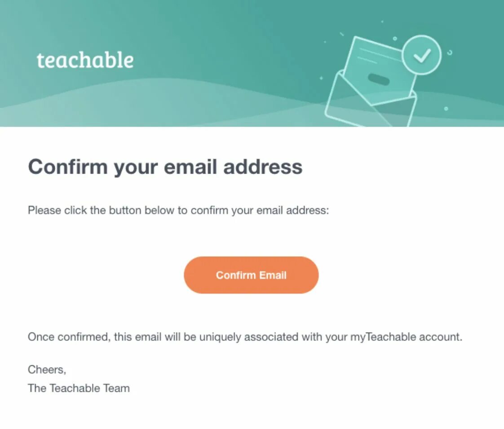Click the teachable logo in the header
The width and height of the screenshot is (504, 429).
[85, 60]
